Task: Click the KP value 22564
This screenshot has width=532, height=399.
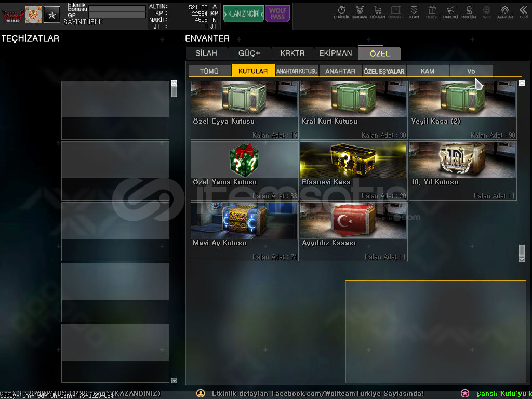Action: coord(199,13)
